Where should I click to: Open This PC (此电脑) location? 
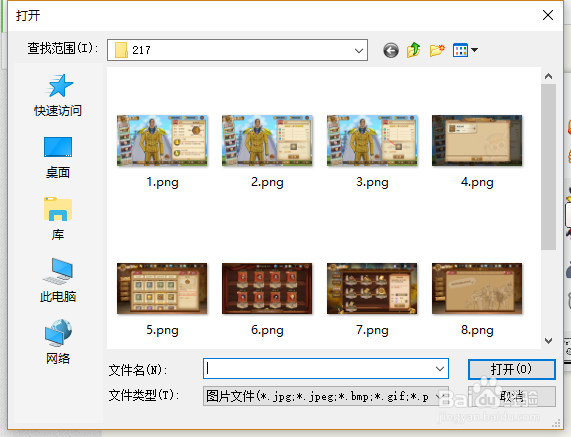pos(58,280)
